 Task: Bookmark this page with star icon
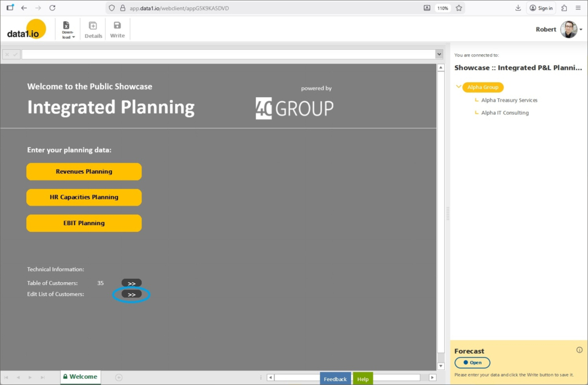pos(459,8)
